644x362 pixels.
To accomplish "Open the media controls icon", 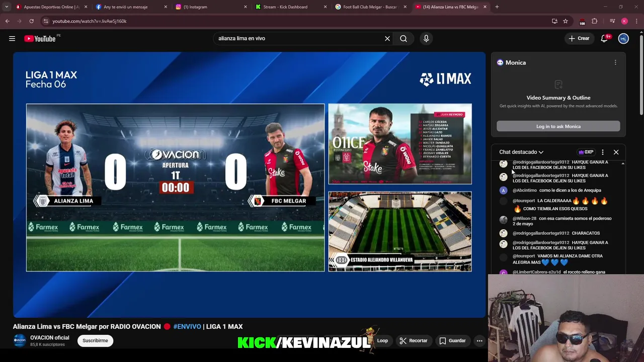I will tap(612, 21).
